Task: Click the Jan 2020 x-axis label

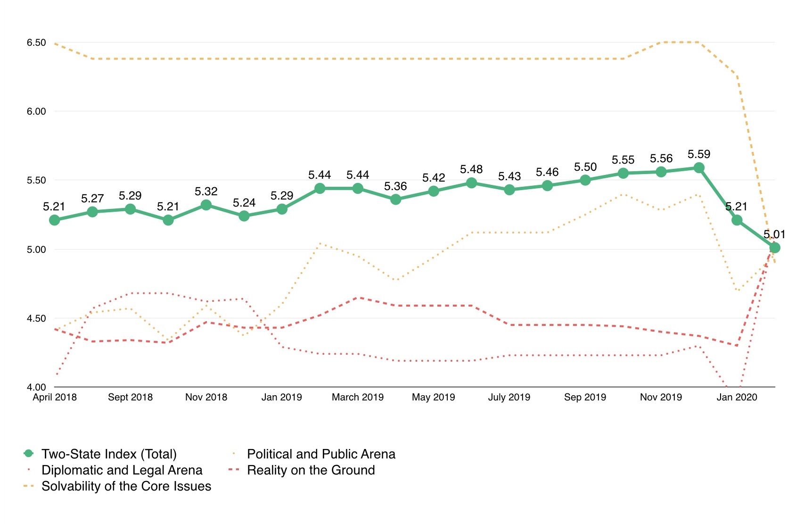Action: [x=737, y=397]
